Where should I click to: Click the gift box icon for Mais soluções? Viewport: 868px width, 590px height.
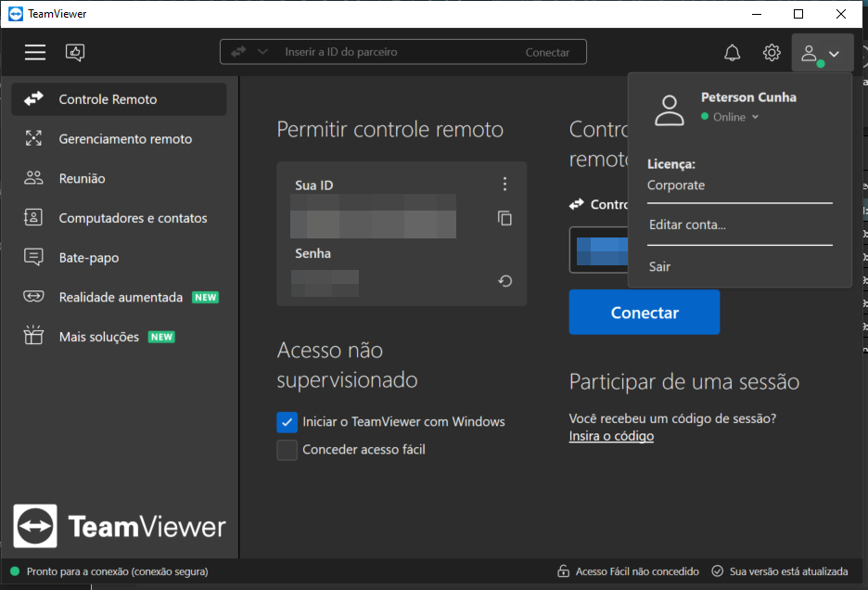point(33,335)
